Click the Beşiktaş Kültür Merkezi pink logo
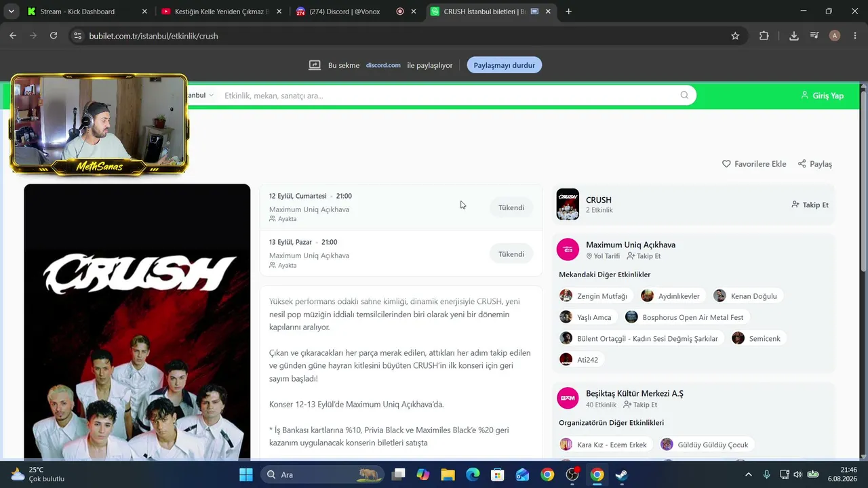This screenshot has width=868, height=488. tap(568, 398)
